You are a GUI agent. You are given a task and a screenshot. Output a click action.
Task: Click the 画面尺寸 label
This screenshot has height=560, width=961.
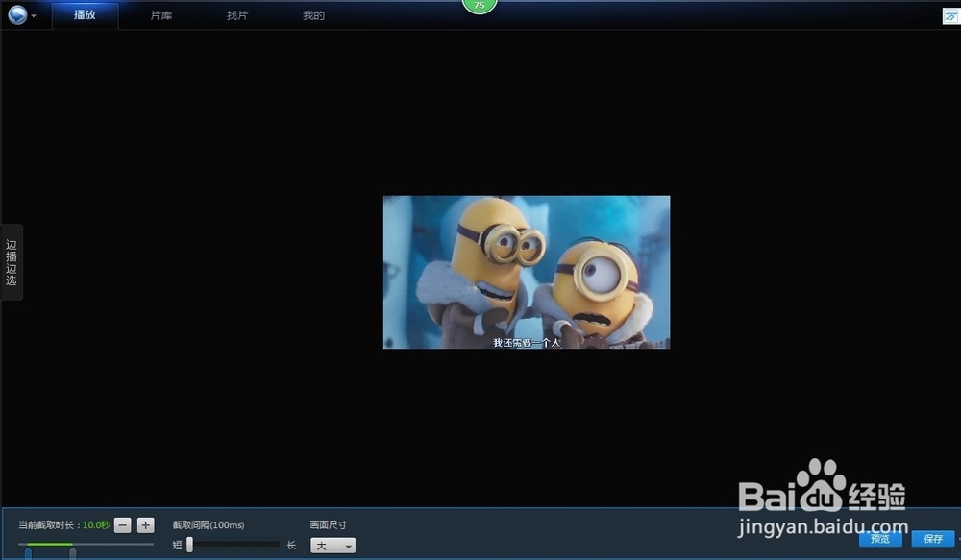click(328, 525)
